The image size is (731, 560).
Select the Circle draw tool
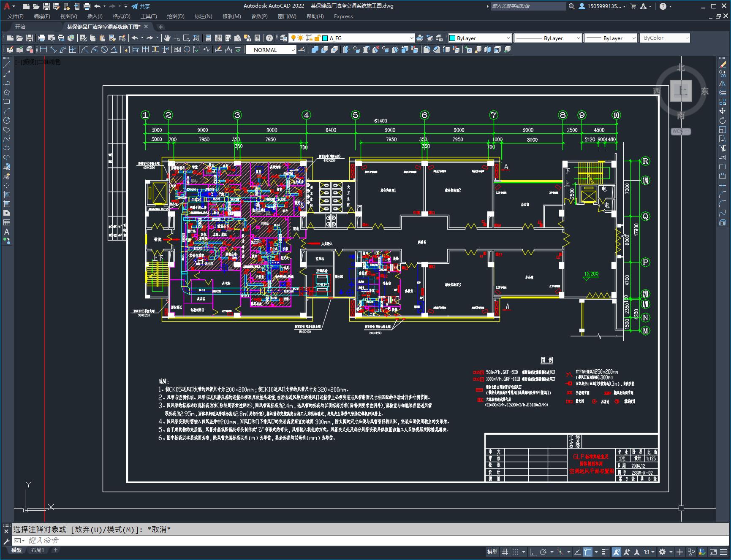click(6, 120)
